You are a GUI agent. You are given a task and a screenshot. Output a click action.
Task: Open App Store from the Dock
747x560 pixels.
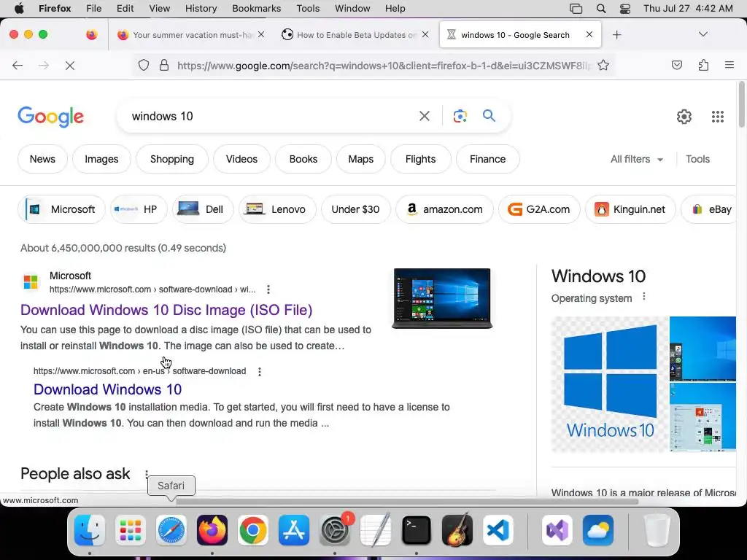coord(294,529)
